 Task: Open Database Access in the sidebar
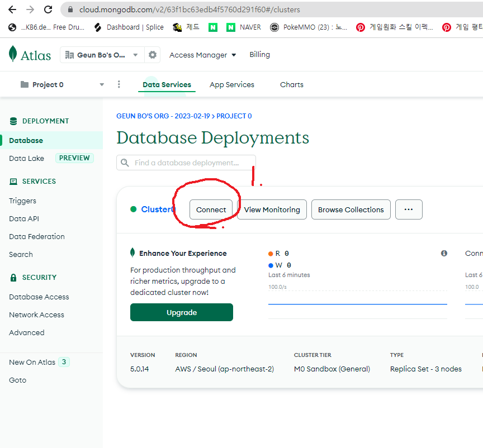point(39,297)
